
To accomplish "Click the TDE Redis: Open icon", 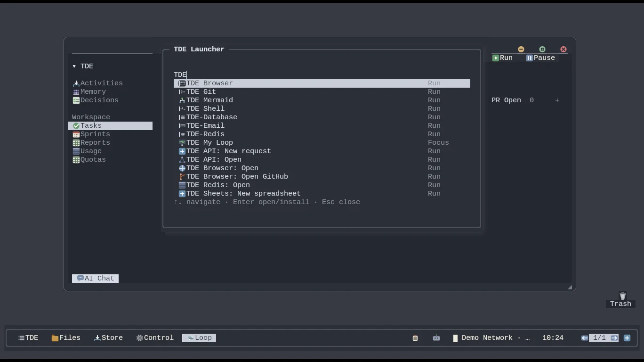I will click(182, 185).
